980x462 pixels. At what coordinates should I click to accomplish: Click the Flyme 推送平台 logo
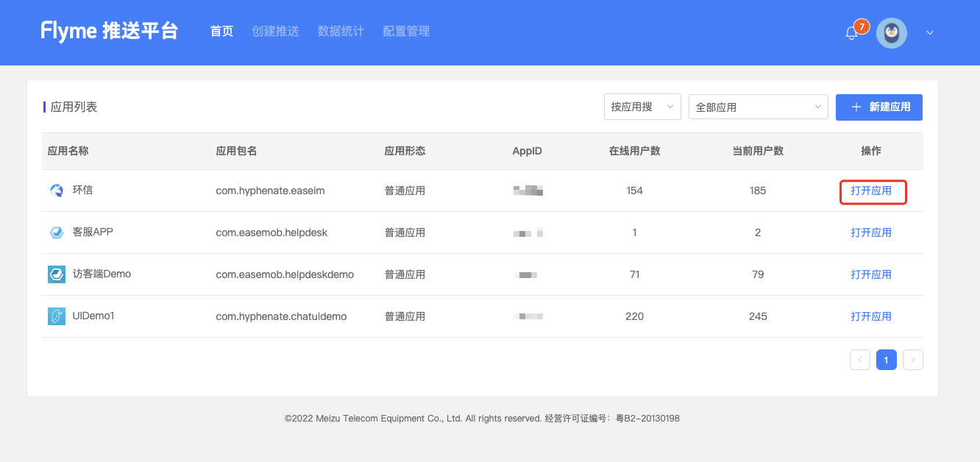(110, 31)
